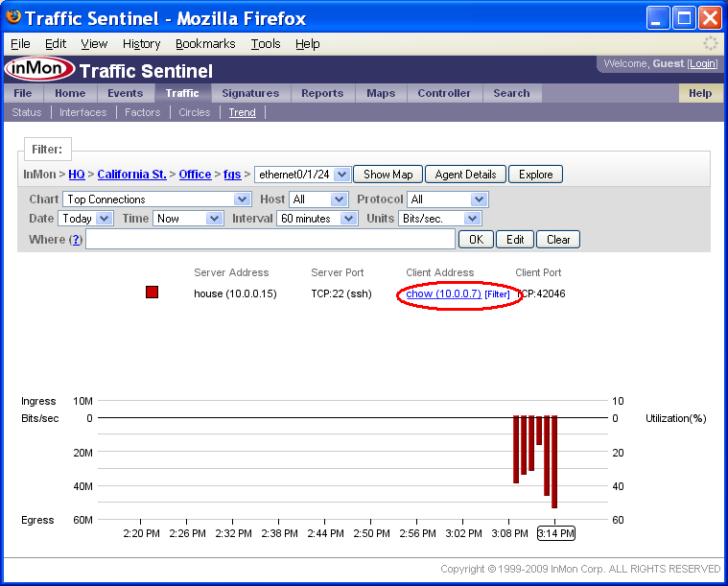Click the 'TCP:42046' client port text
The image size is (728, 586).
pos(541,293)
